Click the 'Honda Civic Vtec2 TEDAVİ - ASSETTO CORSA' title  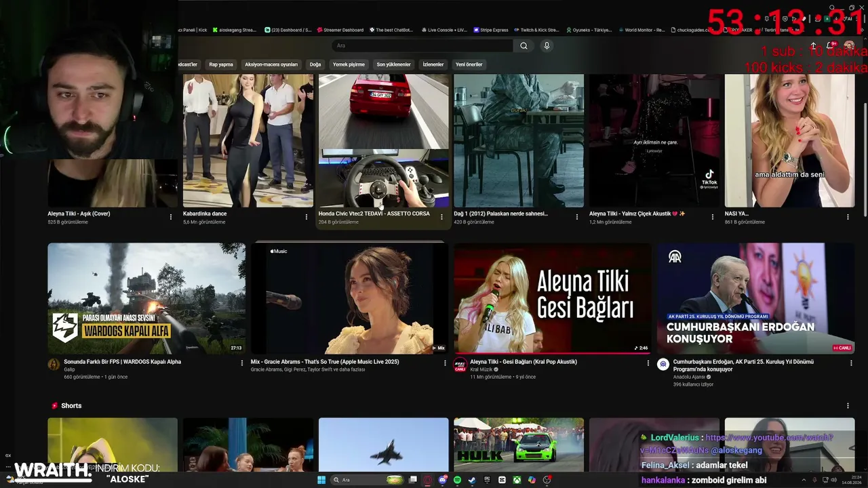(374, 213)
